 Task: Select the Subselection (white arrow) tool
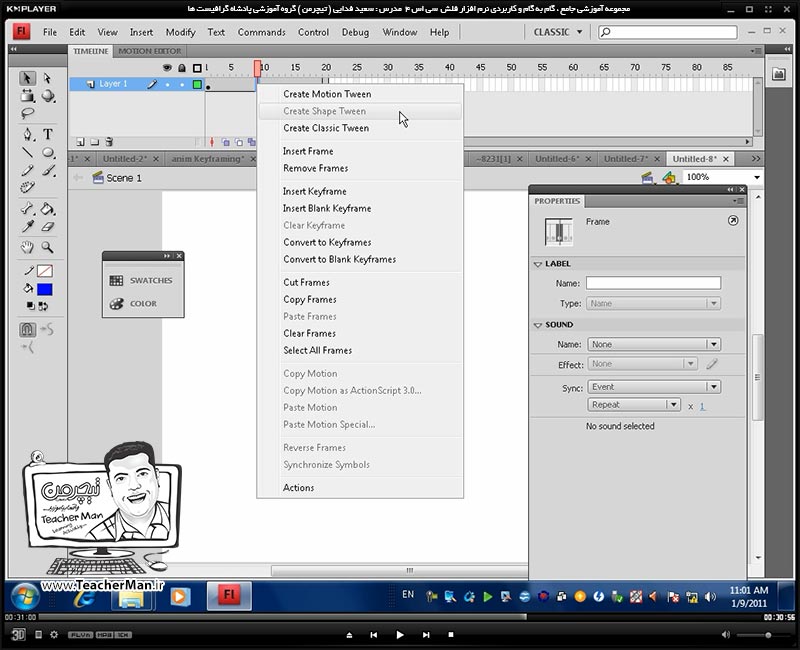tap(47, 78)
